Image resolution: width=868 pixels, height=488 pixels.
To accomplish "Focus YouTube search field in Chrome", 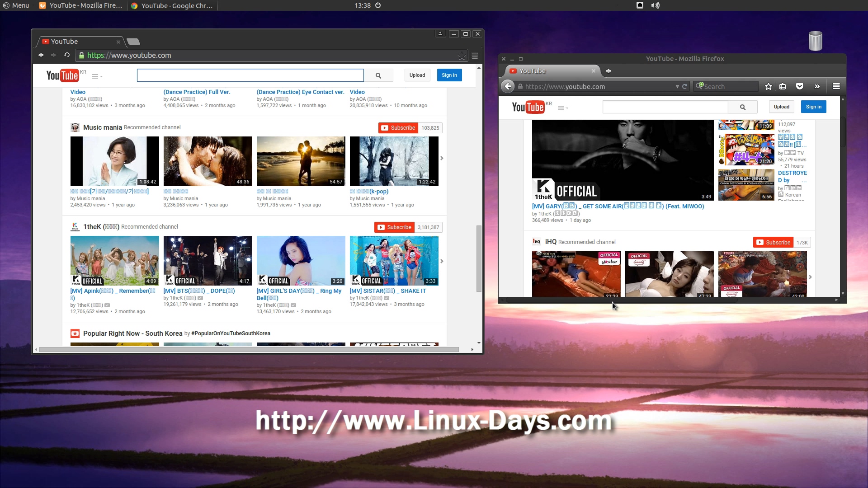I will pos(250,75).
